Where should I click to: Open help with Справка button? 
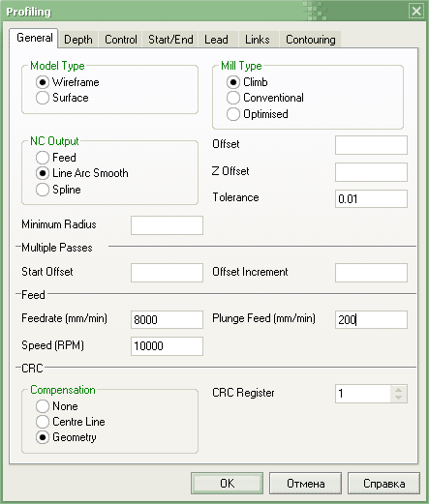point(383,484)
